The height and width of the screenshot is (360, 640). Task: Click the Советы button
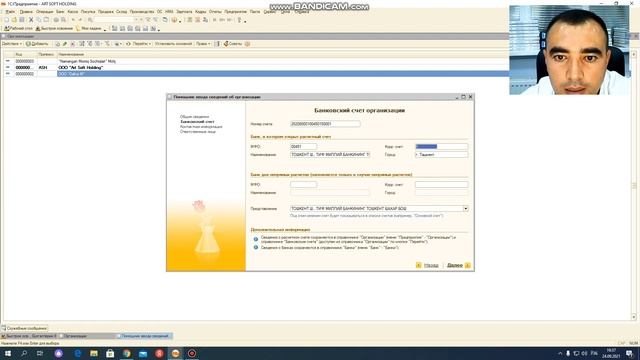pyautogui.click(x=233, y=44)
